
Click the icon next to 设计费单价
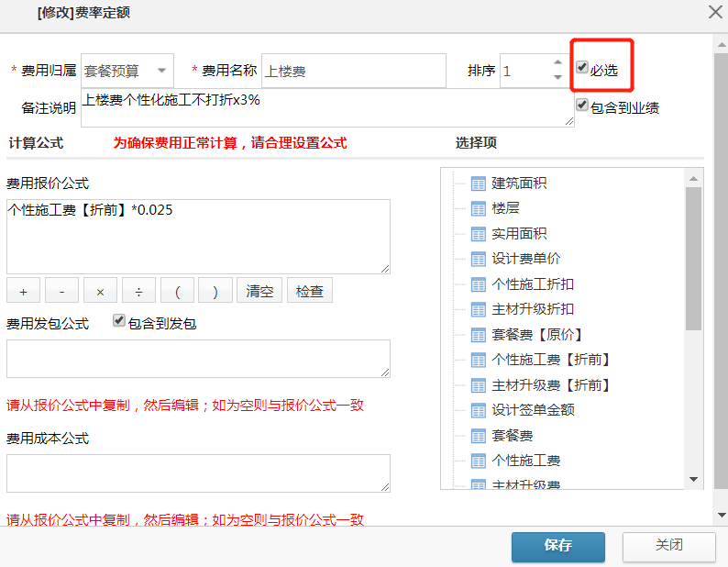click(478, 260)
